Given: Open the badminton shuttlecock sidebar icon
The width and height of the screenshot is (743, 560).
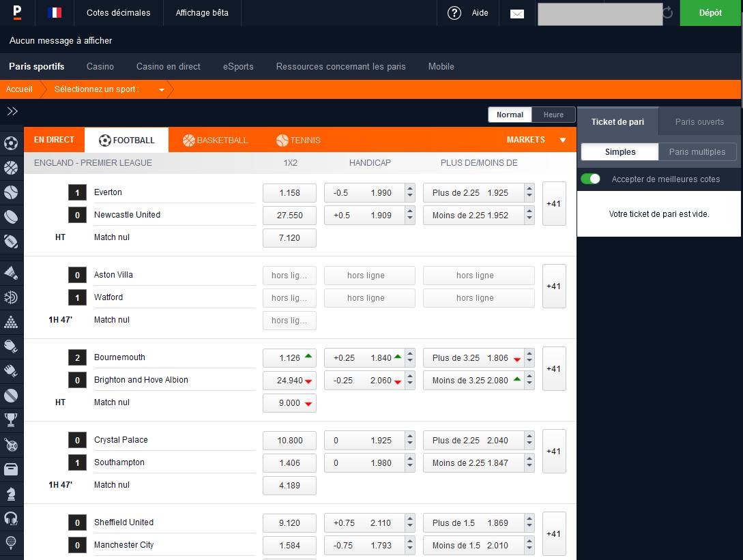Looking at the screenshot, I should (x=11, y=272).
